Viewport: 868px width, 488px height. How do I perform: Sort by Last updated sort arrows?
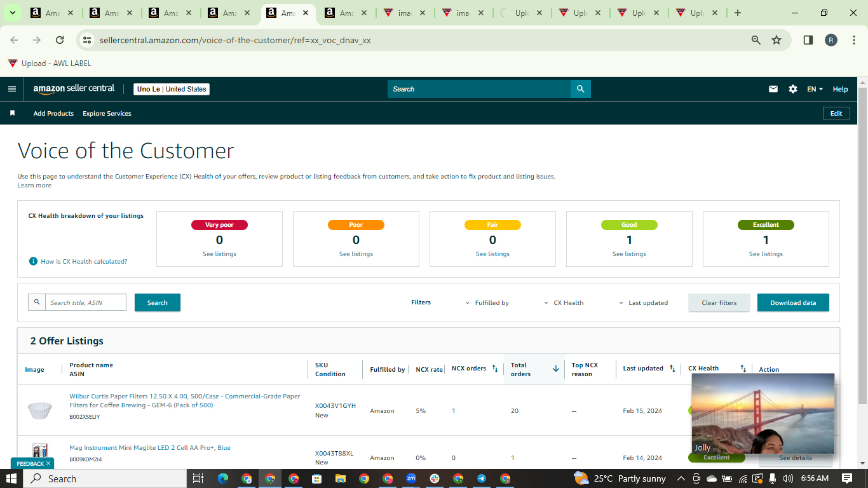tap(672, 369)
